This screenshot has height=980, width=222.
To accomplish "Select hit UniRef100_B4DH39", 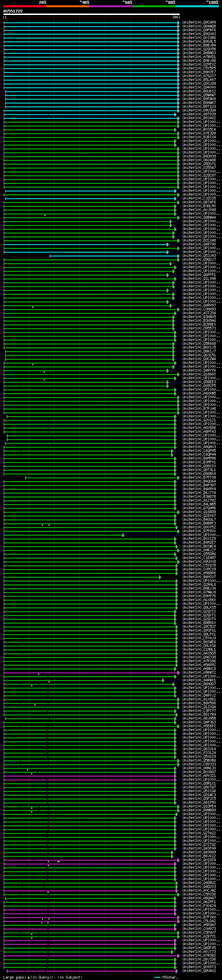I will pos(199,156).
